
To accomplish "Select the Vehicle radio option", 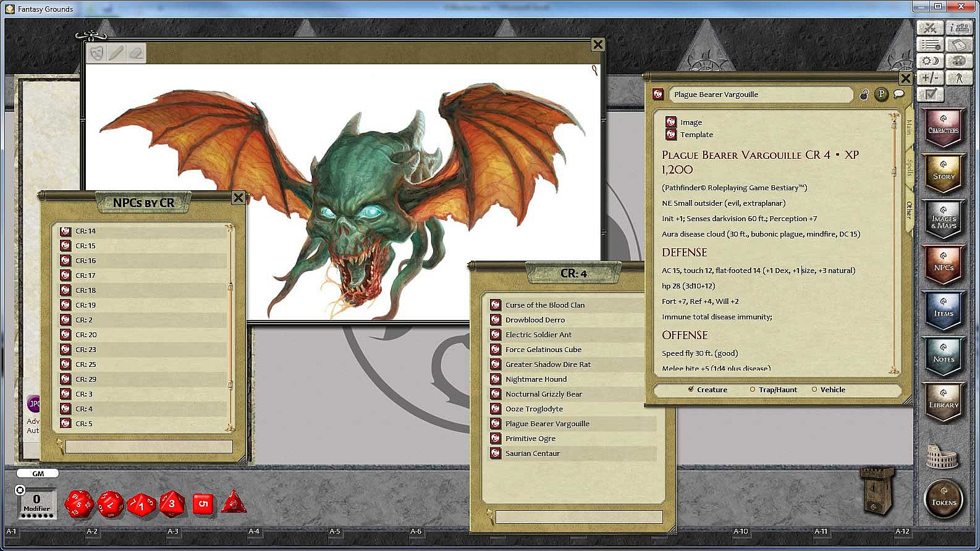I will [x=828, y=390].
